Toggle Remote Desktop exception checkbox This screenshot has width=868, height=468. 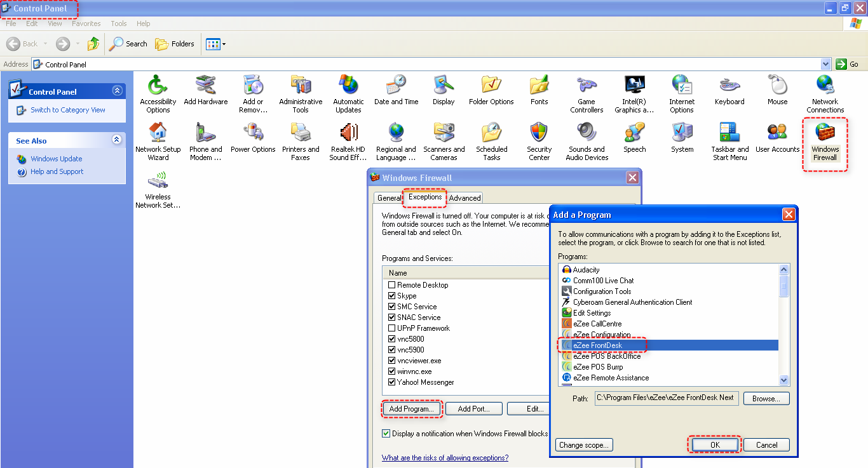[392, 285]
